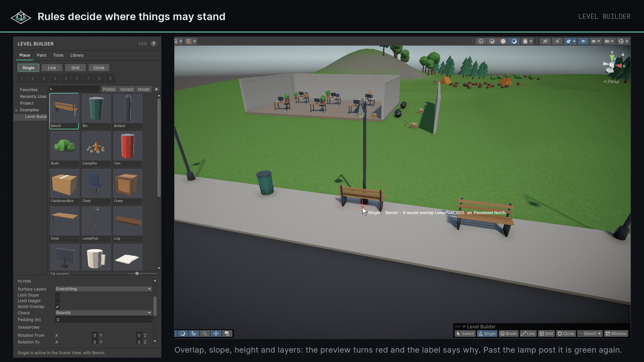
Task: Adjust the thumbnail size slider
Action: click(x=137, y=274)
